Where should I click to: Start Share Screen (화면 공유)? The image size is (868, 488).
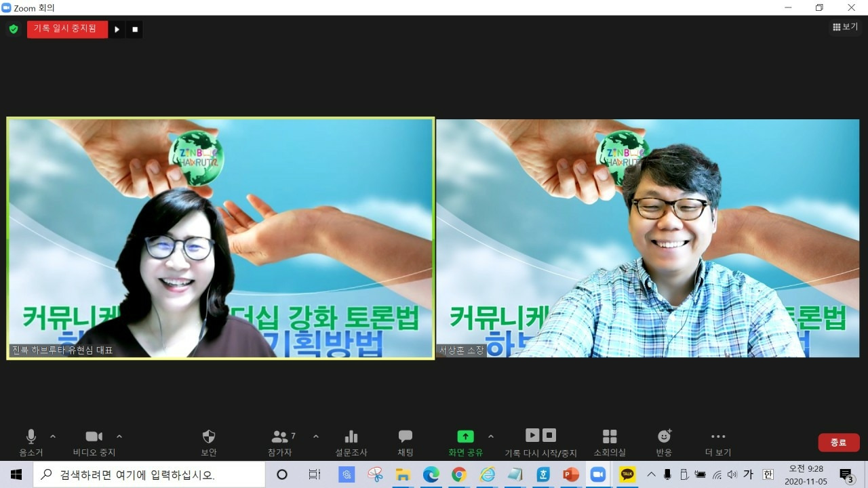pos(465,442)
